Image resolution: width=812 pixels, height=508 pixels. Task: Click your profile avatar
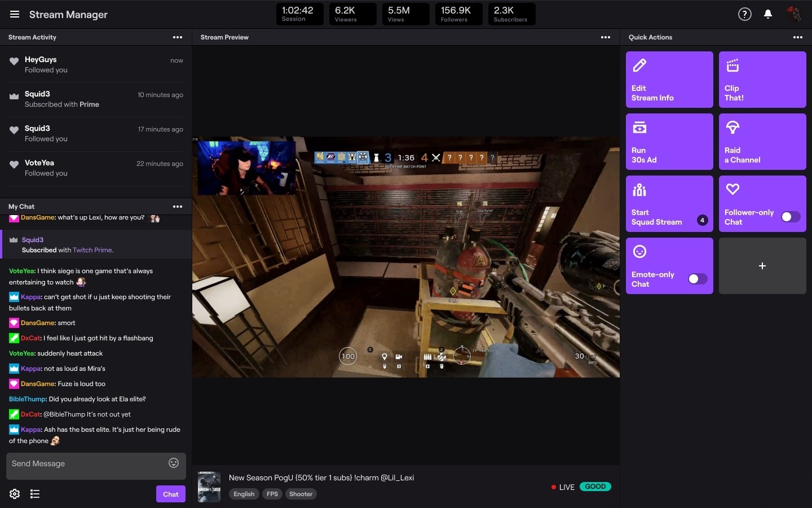[x=795, y=14]
